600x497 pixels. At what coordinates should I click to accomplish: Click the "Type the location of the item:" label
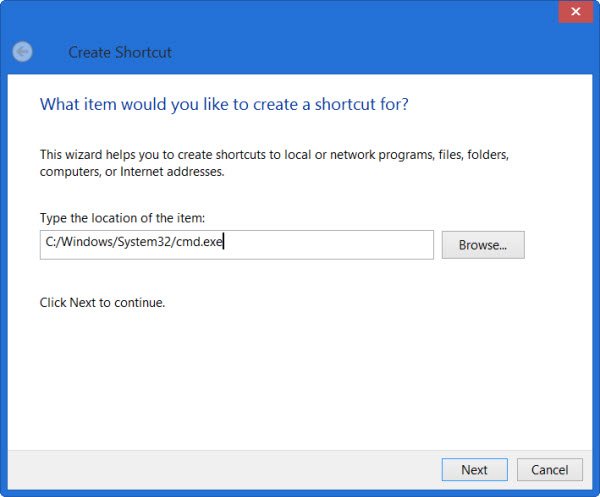coord(122,218)
